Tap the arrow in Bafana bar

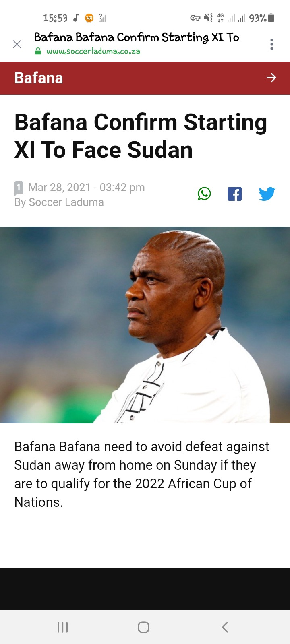click(x=272, y=78)
